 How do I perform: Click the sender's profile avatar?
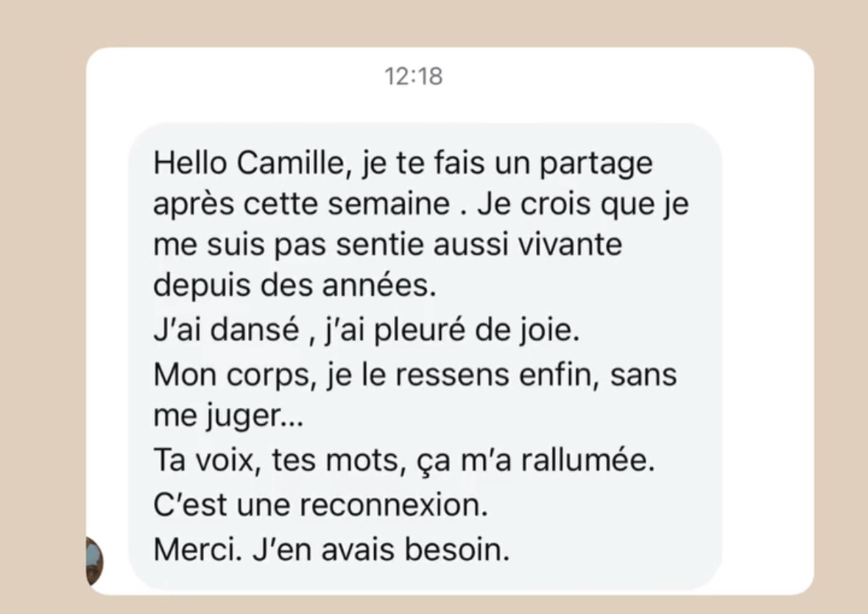[94, 562]
